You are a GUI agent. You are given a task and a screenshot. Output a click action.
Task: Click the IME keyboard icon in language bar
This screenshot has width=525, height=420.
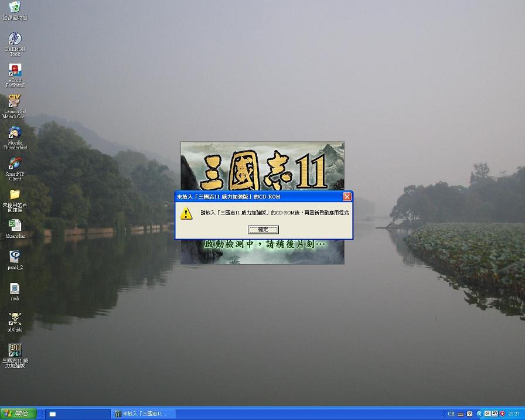tap(461, 414)
